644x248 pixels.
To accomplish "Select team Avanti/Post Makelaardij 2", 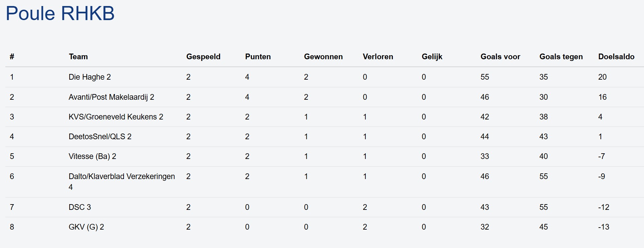I will (111, 97).
